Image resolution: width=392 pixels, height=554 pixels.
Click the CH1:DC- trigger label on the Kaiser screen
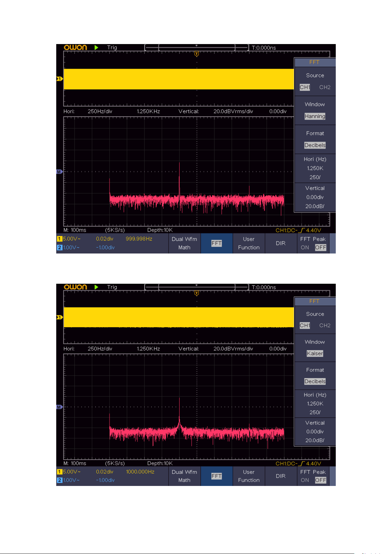pos(287,463)
